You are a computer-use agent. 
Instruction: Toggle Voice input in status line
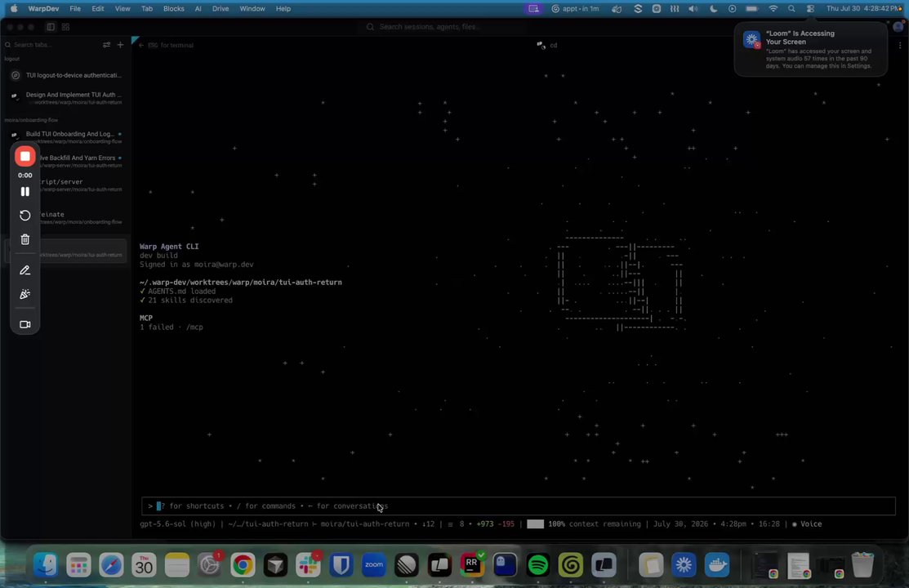(x=807, y=524)
